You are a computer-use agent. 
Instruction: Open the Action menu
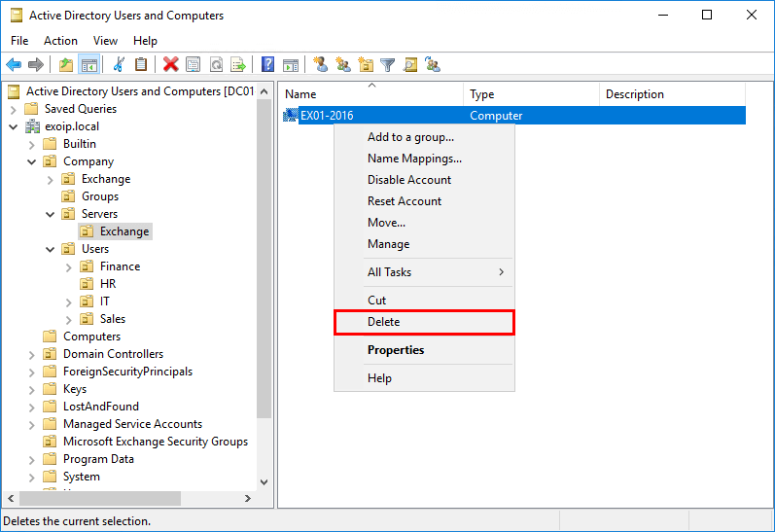pyautogui.click(x=61, y=41)
